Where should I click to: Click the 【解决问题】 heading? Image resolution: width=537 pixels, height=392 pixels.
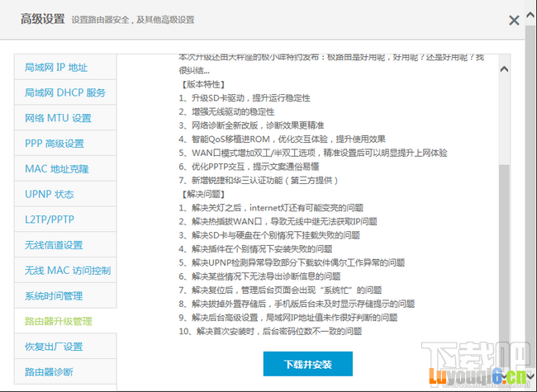pyautogui.click(x=202, y=194)
